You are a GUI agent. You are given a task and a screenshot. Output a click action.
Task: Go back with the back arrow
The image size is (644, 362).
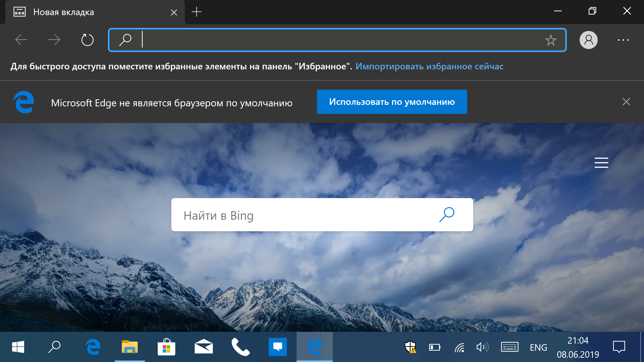(x=21, y=40)
